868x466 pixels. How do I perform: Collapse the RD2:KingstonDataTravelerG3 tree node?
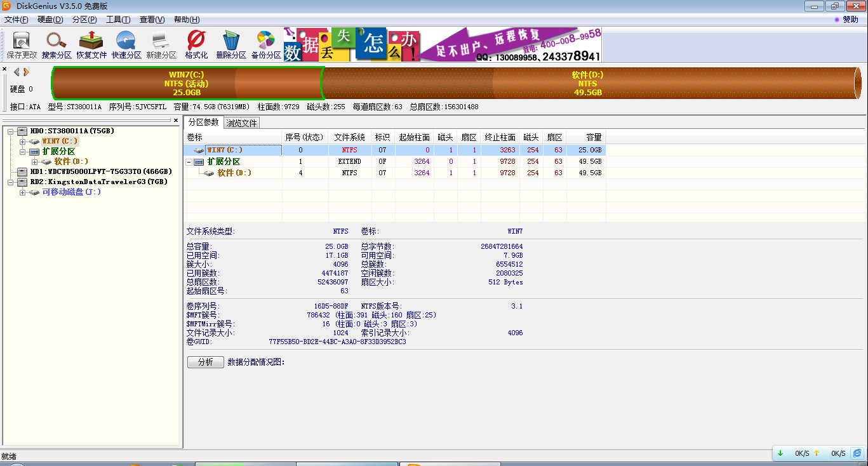[11, 182]
